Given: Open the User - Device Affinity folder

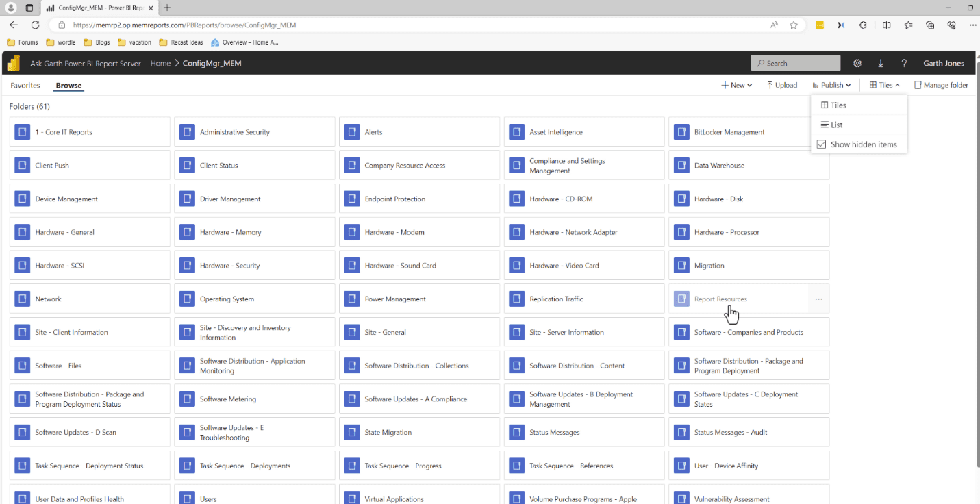Looking at the screenshot, I should [x=749, y=466].
